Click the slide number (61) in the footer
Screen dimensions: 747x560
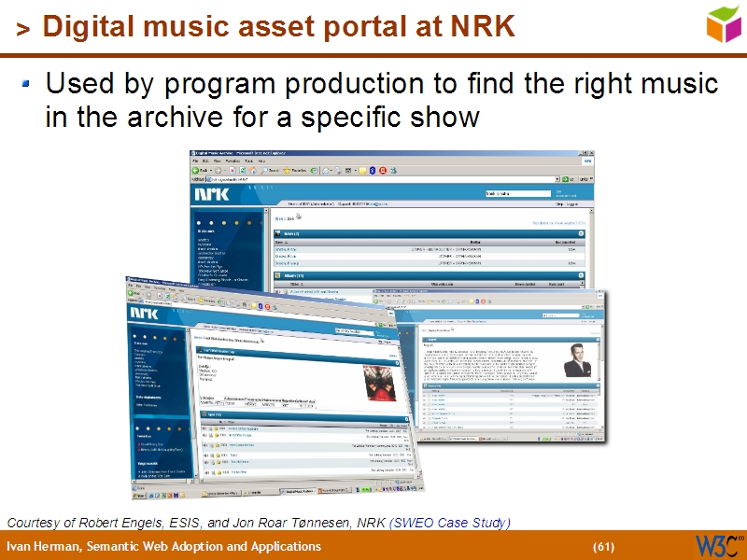(603, 546)
